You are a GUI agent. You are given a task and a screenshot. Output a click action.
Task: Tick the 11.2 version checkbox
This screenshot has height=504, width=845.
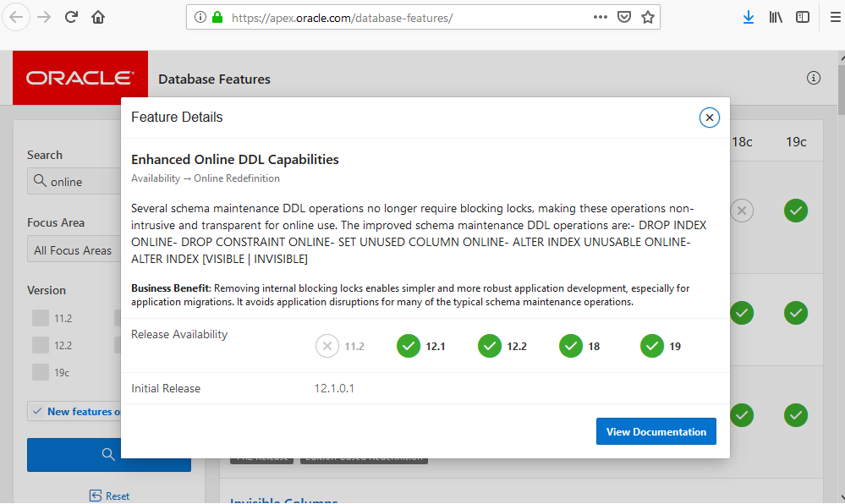point(41,318)
